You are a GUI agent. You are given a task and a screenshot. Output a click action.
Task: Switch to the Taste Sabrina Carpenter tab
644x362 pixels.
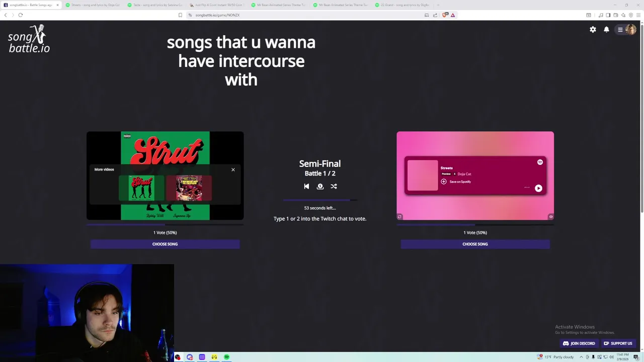click(156, 5)
